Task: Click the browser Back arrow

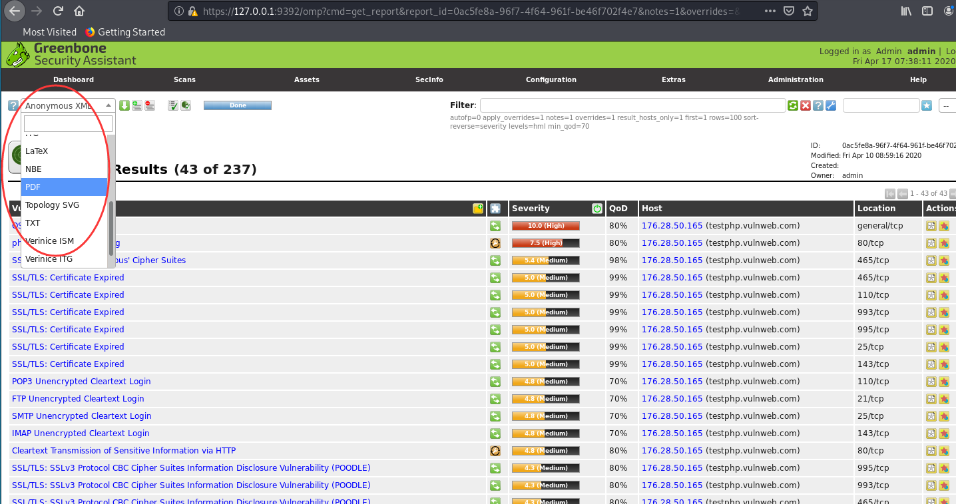Action: [15, 11]
